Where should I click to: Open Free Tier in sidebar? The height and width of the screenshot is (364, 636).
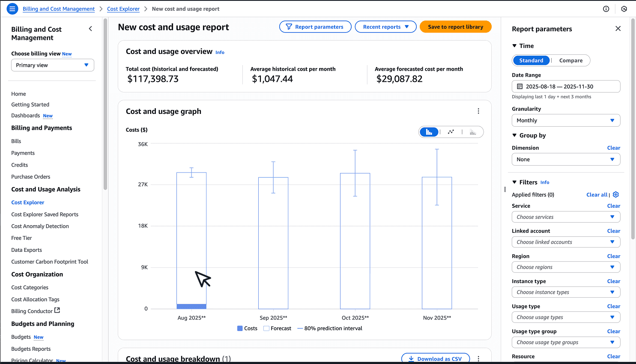[x=22, y=238]
